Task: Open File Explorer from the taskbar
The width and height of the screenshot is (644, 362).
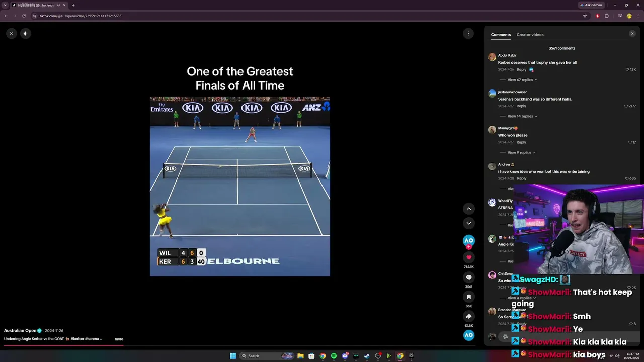Action: [x=300, y=356]
